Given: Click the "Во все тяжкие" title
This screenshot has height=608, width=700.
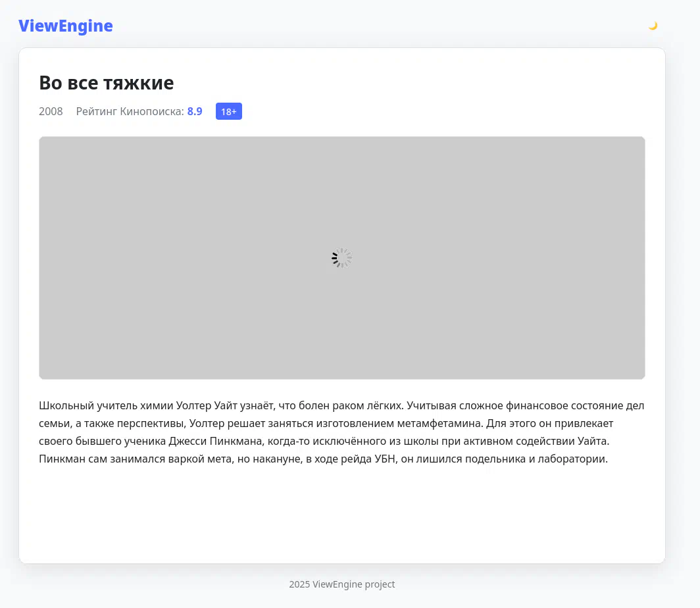Looking at the screenshot, I should coord(107,83).
